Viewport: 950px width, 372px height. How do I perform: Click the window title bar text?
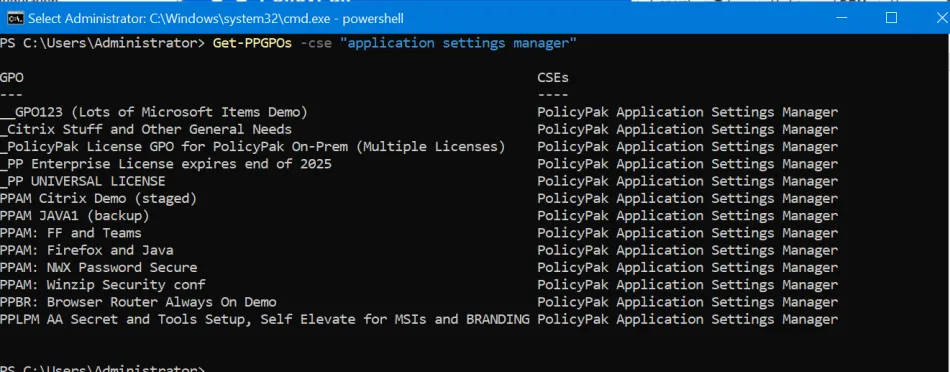tap(216, 19)
